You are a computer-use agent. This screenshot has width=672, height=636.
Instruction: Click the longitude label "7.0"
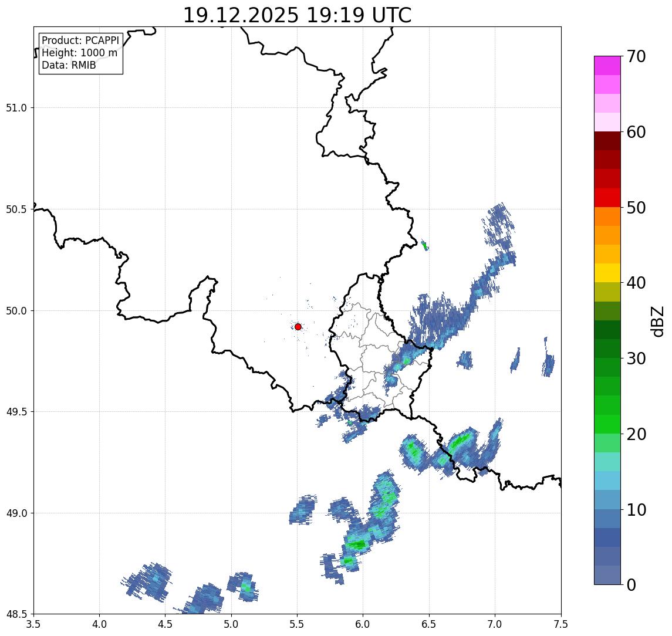tap(495, 624)
